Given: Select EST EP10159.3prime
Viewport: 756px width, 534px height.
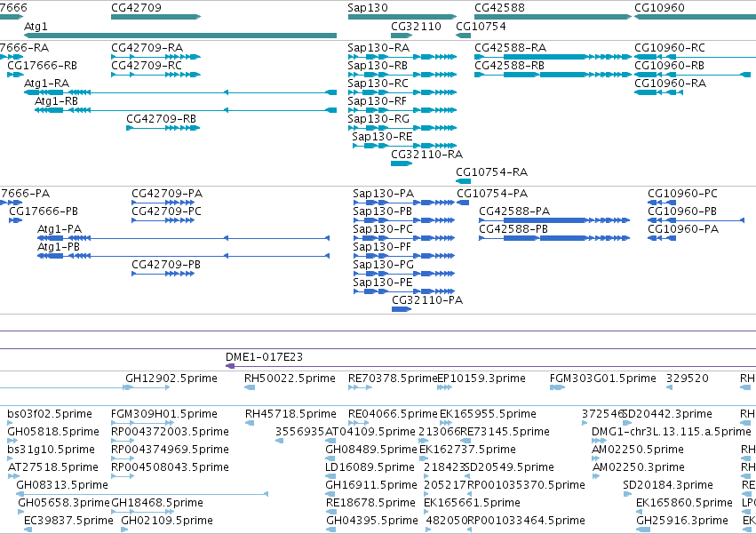Looking at the screenshot, I should tap(481, 379).
